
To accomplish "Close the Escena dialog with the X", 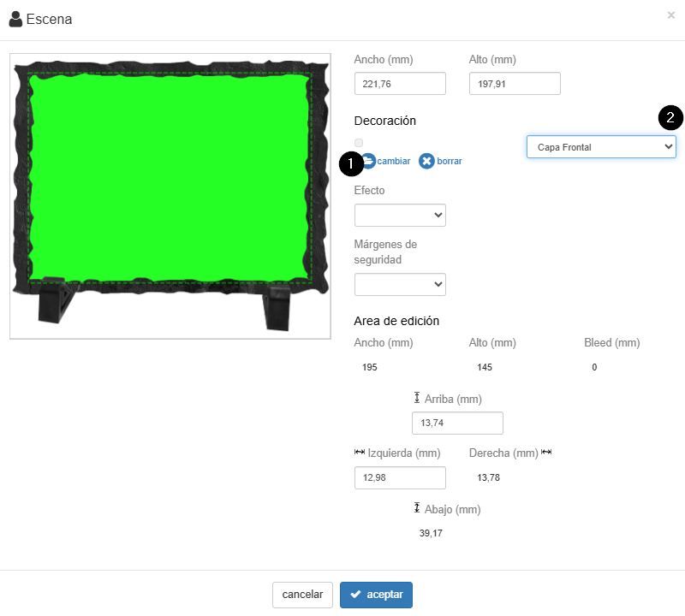I will point(670,15).
